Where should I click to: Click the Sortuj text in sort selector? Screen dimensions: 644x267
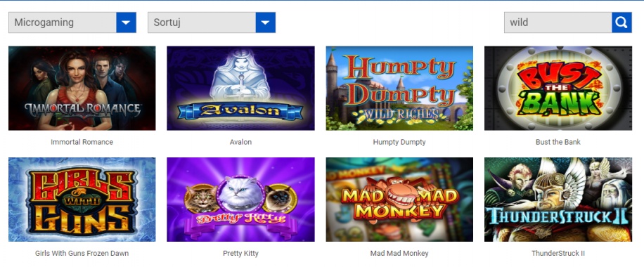(167, 22)
